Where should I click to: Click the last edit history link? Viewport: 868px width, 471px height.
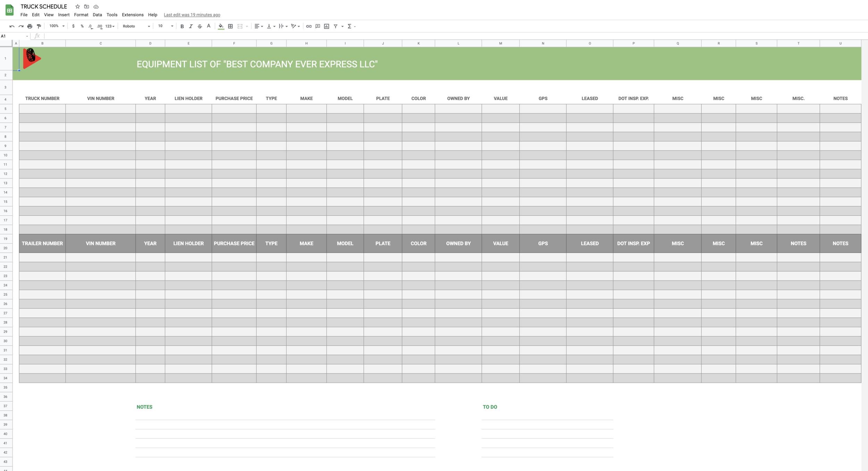coord(192,15)
